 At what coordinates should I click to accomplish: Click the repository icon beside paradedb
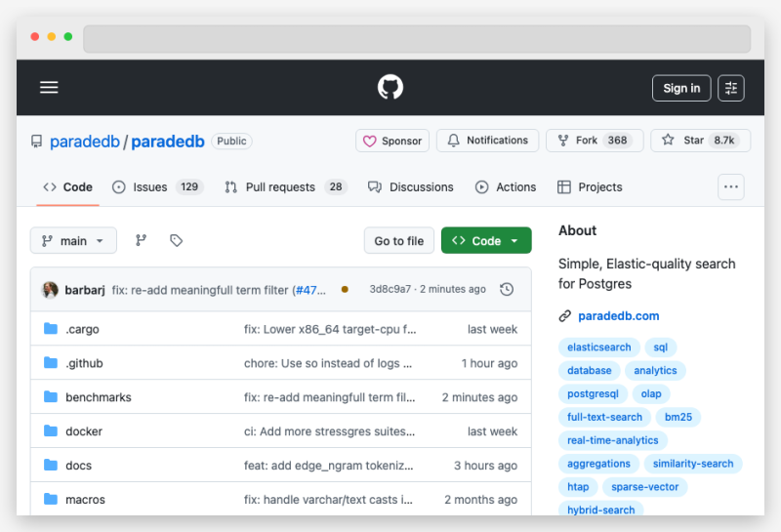click(x=36, y=142)
